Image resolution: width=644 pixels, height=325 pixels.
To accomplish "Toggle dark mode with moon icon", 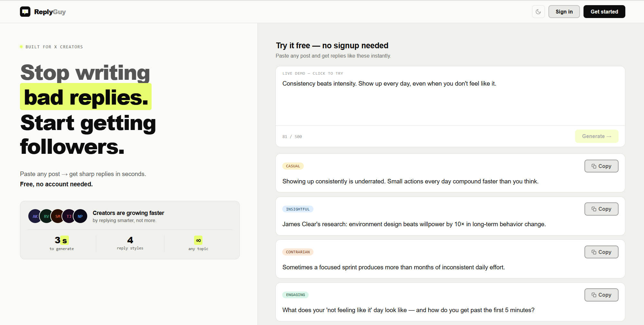I will pyautogui.click(x=538, y=12).
